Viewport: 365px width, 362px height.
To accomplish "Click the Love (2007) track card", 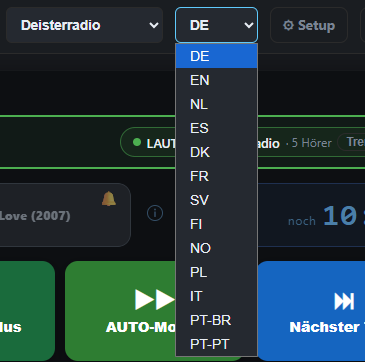I will [x=65, y=215].
